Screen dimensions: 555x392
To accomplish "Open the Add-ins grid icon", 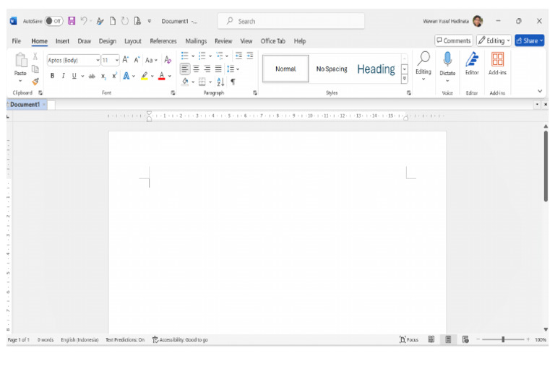I will [497, 59].
